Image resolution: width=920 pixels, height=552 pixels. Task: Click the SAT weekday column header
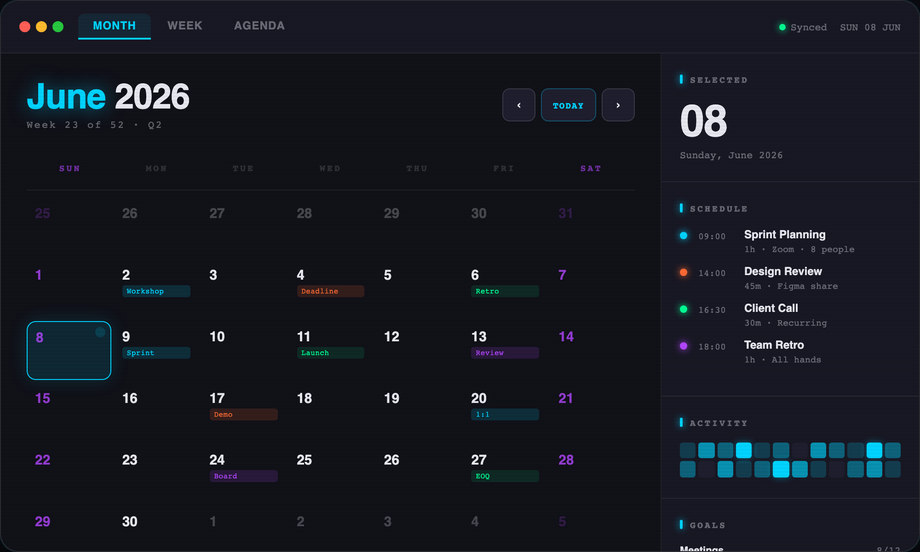pyautogui.click(x=591, y=168)
